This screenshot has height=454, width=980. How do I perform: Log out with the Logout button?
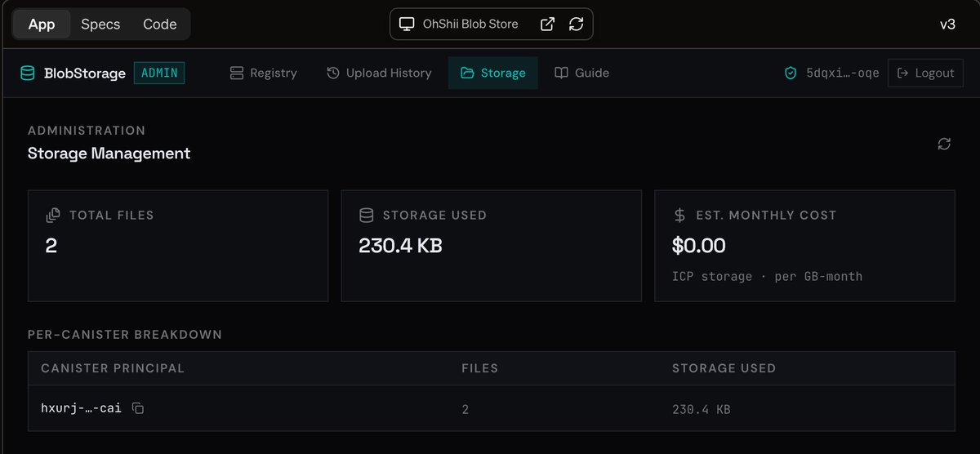click(x=926, y=73)
